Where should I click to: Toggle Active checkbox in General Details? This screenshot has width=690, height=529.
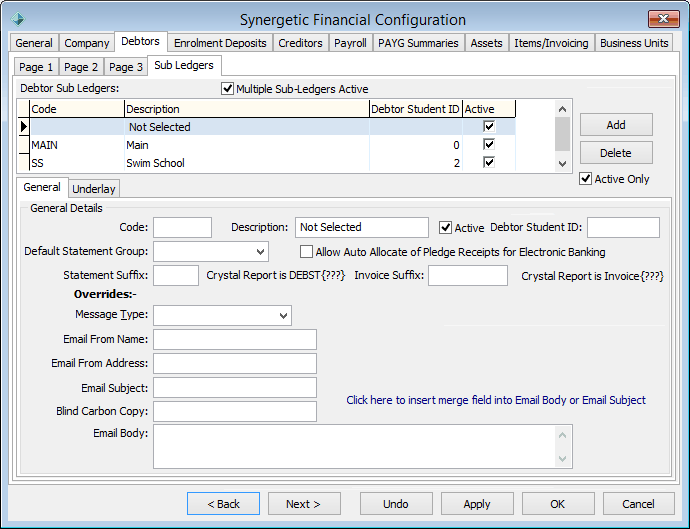[x=445, y=228]
